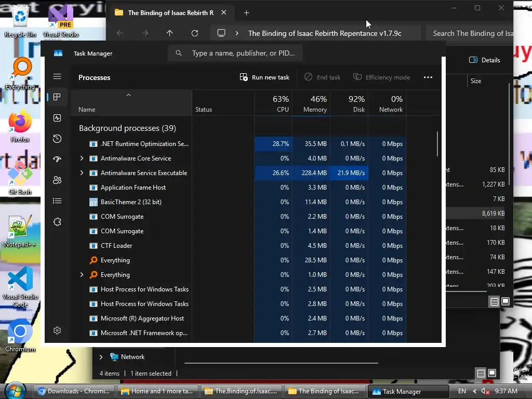The image size is (532, 399).
Task: Select Microsoft .NET Framework optimization process
Action: [x=239, y=333]
